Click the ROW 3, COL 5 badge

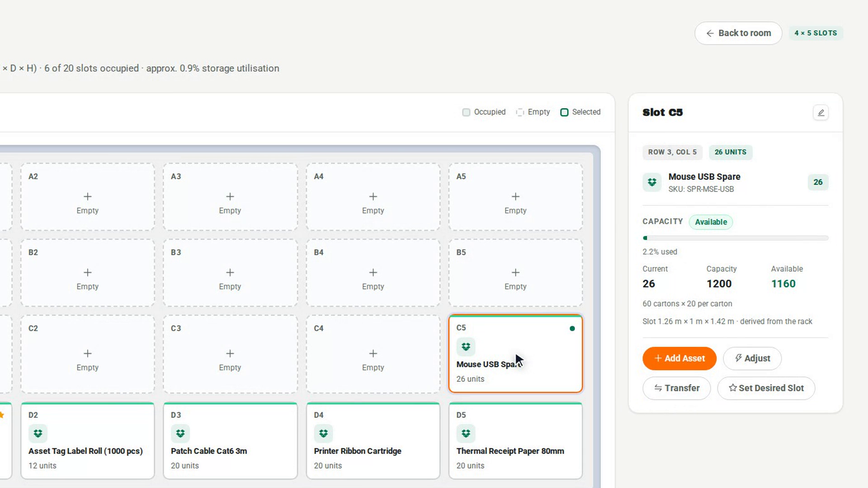pos(672,152)
